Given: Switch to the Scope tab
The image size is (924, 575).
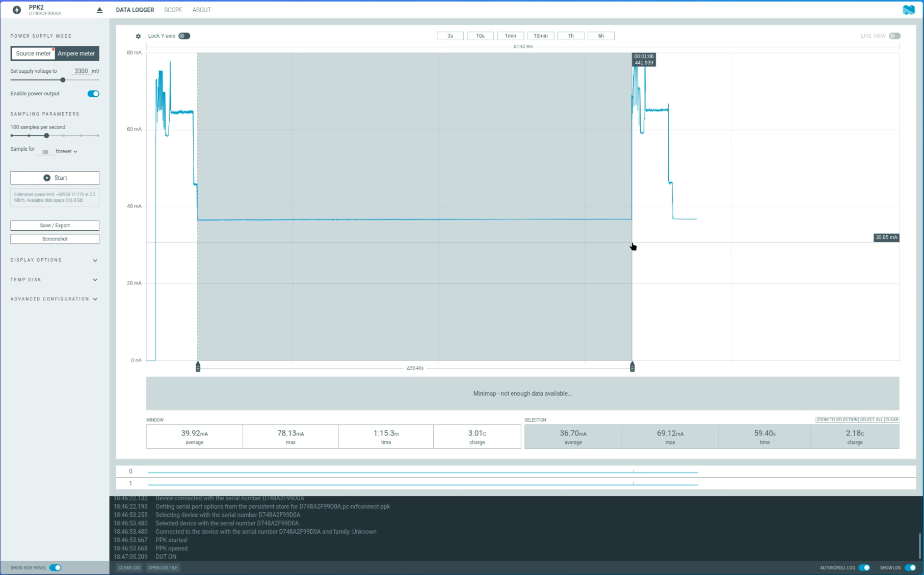Looking at the screenshot, I should 173,10.
